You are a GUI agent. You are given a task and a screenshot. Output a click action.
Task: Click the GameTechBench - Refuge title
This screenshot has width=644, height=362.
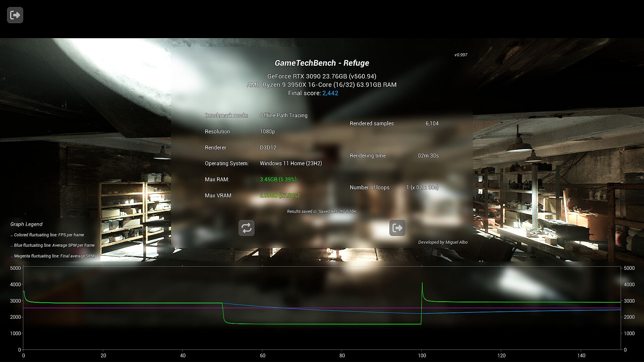click(322, 63)
